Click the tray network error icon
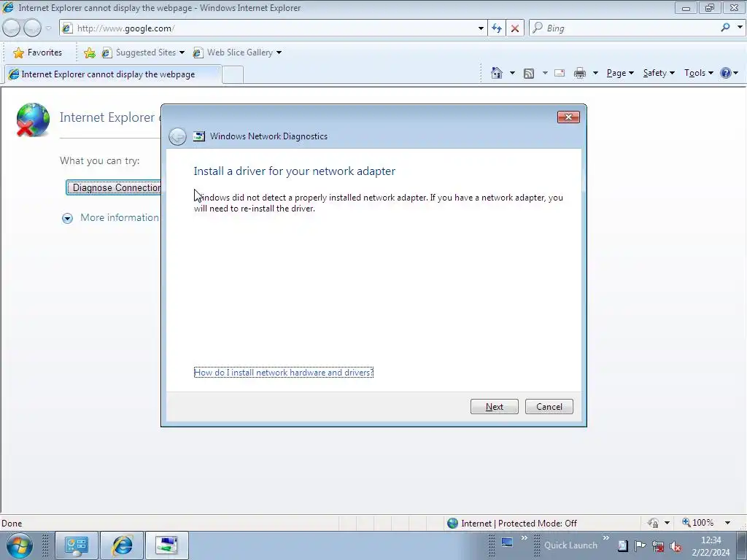Screen dimensions: 747x560 click(659, 546)
